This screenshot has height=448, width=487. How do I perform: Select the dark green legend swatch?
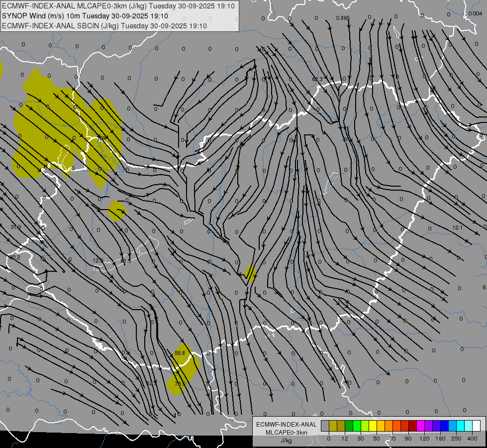click(349, 426)
